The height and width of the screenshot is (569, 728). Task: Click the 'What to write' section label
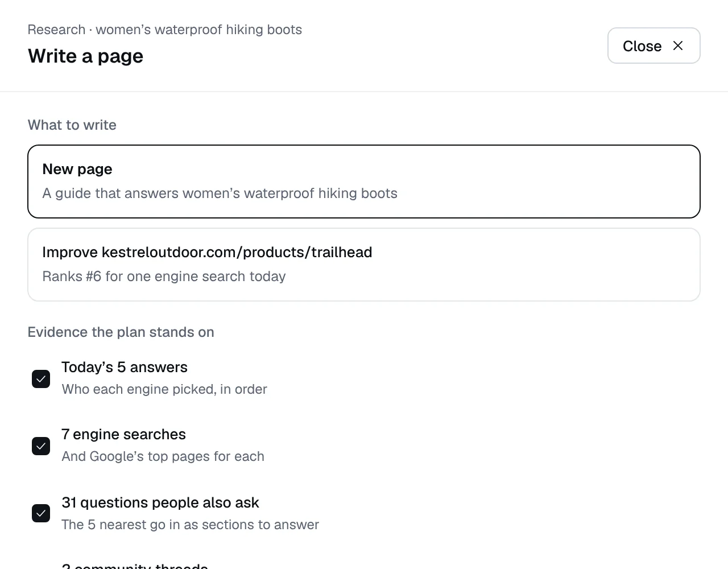click(x=72, y=125)
